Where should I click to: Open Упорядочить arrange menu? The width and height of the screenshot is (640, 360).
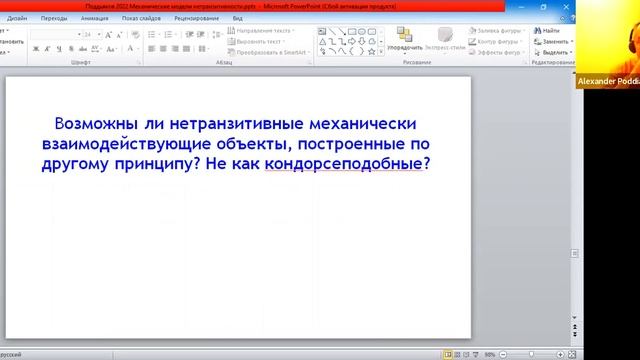[404, 41]
